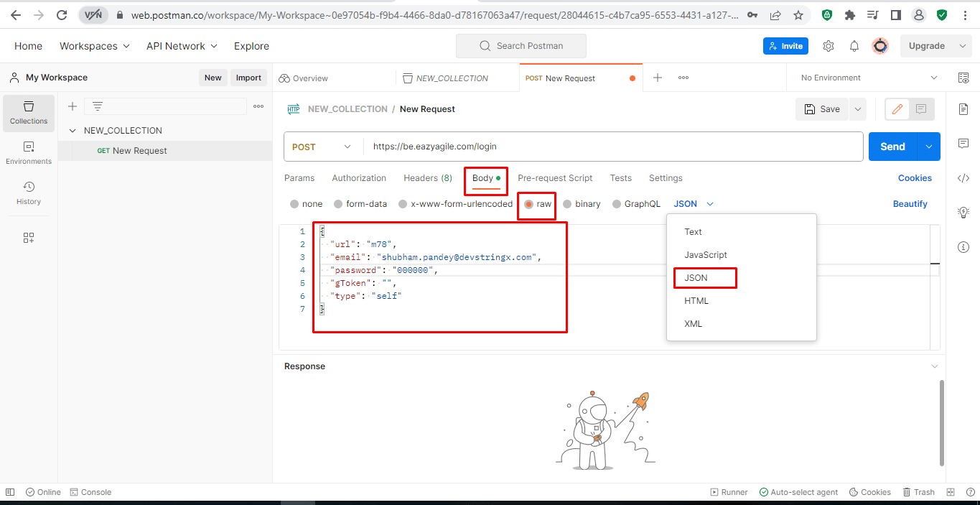Focus the Search Postman box
980x505 pixels.
click(x=521, y=46)
